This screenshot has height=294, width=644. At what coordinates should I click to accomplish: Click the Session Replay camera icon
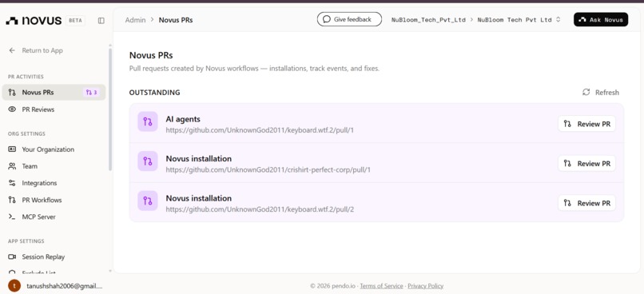[12, 256]
